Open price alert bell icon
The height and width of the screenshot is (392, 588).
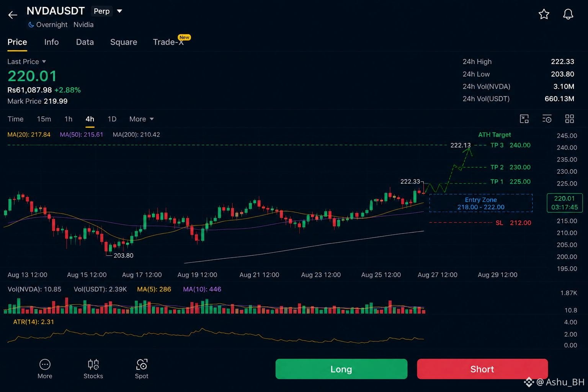[568, 14]
